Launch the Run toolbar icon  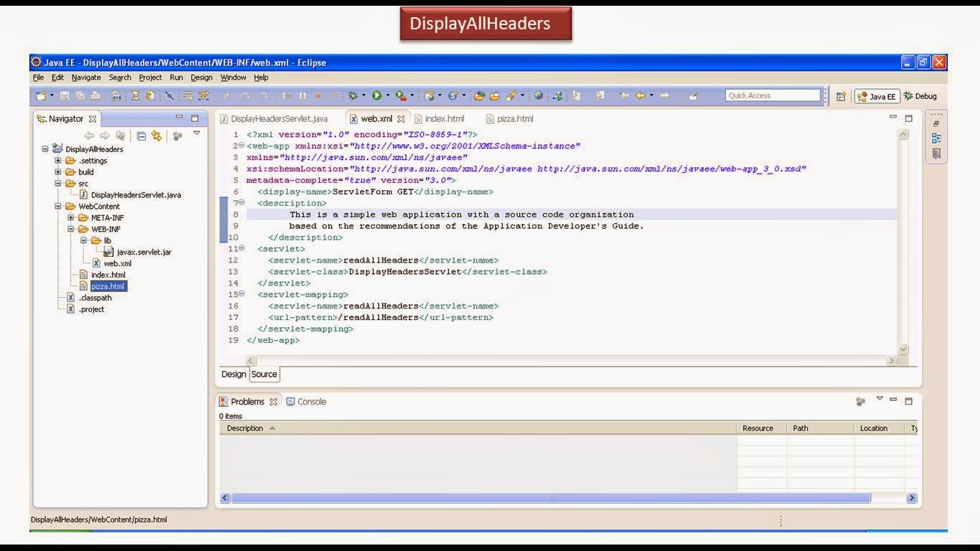[377, 95]
